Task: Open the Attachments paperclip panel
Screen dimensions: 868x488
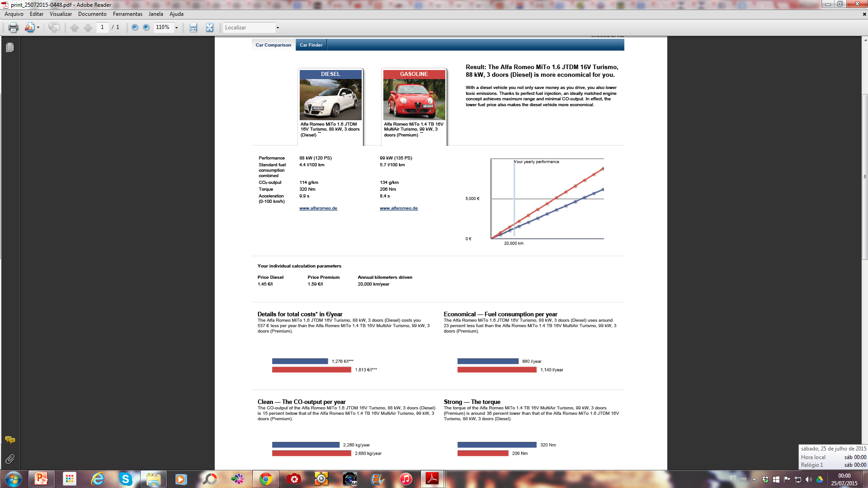Action: pos(10,459)
